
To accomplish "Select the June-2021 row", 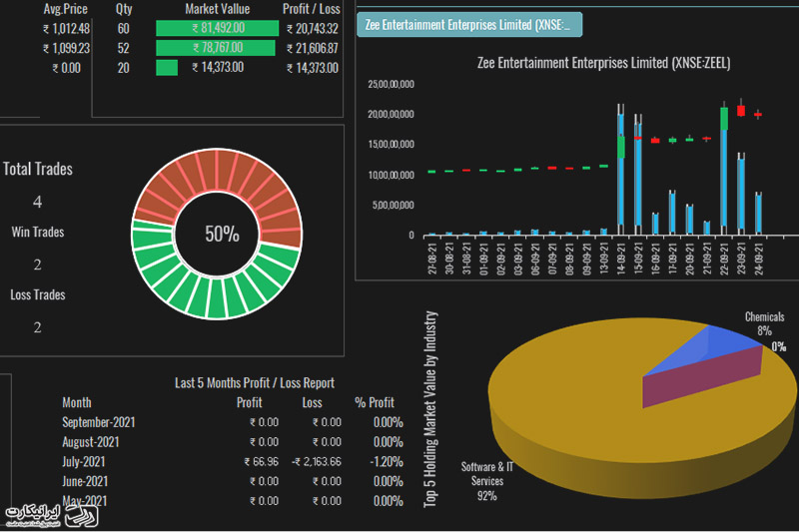I will pyautogui.click(x=233, y=482).
